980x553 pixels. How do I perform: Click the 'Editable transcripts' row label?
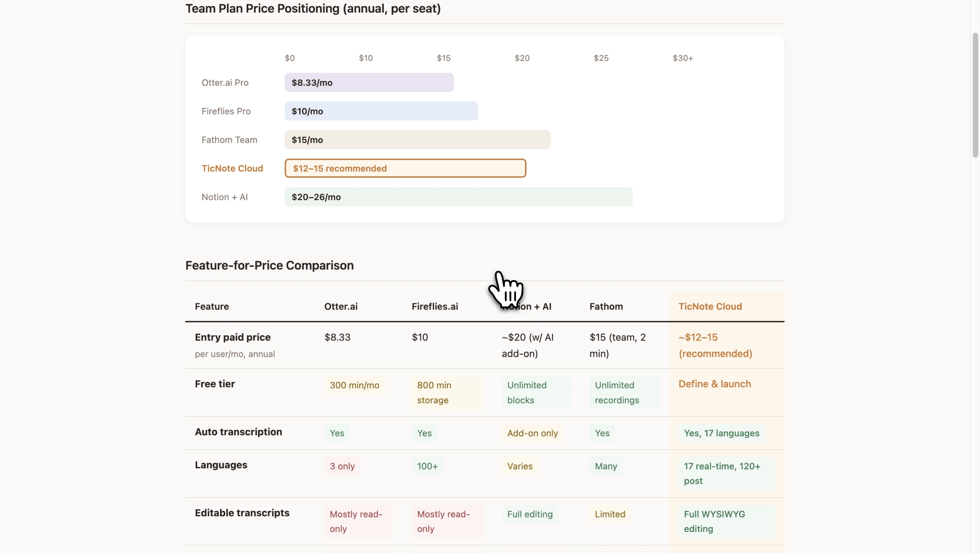coord(242,513)
